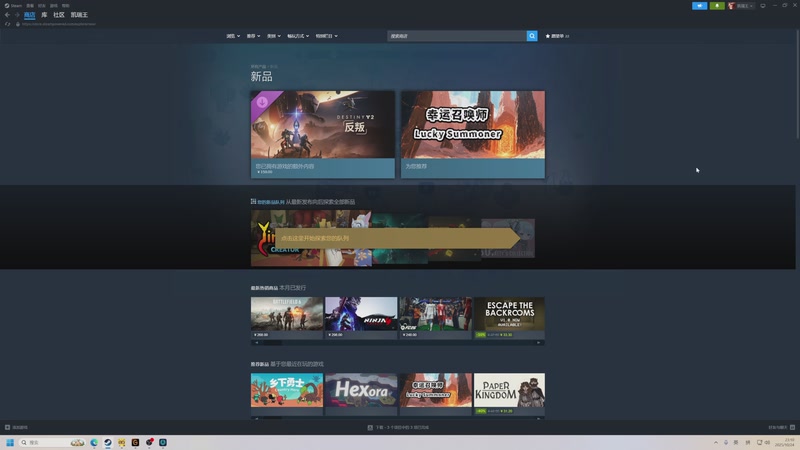The width and height of the screenshot is (800, 450).
Task: Expand the first store navigation dropdown 浏览
Action: pyautogui.click(x=233, y=36)
